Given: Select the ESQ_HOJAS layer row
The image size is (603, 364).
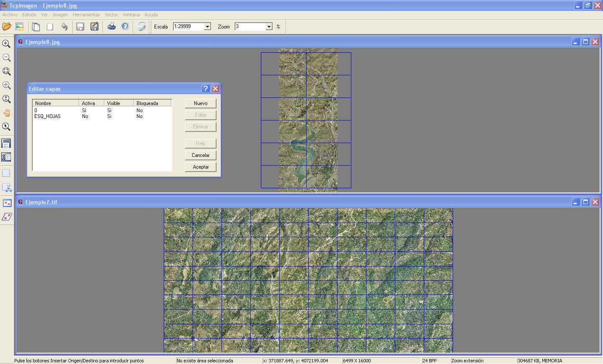Looking at the screenshot, I should pos(47,116).
